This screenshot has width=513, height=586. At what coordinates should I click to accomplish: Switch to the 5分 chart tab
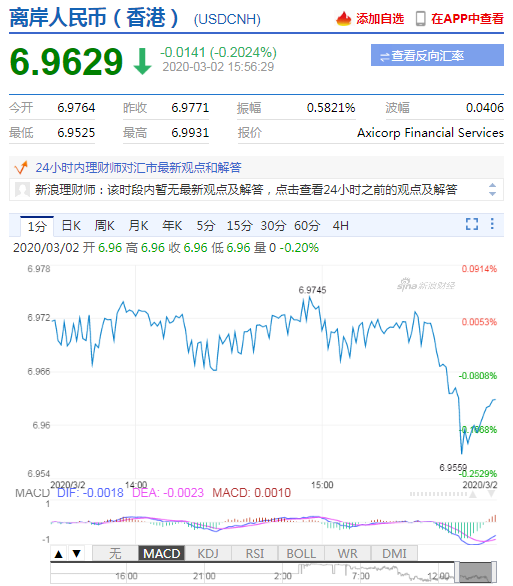206,226
